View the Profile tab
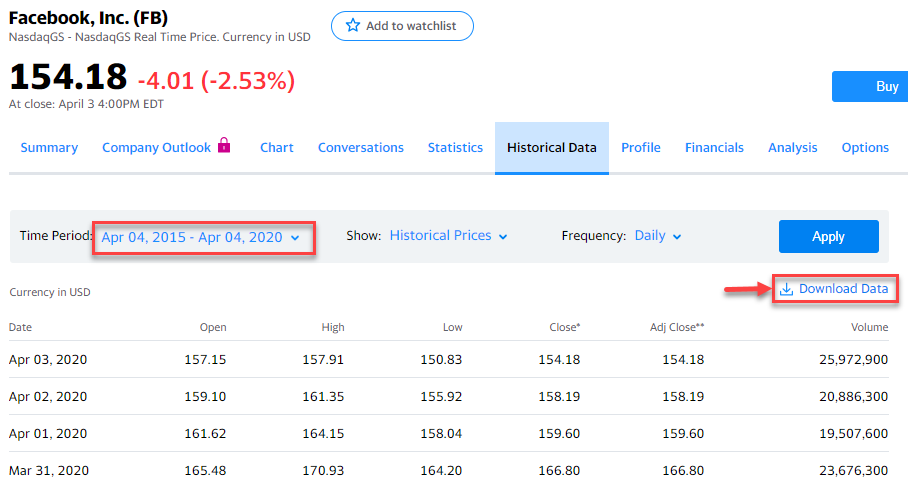The height and width of the screenshot is (486, 908). 641,148
